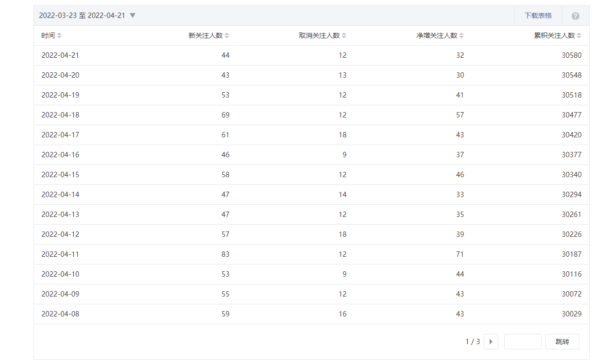Sort by 累积关注人数 column arrows
612x364 pixels.
pos(579,36)
